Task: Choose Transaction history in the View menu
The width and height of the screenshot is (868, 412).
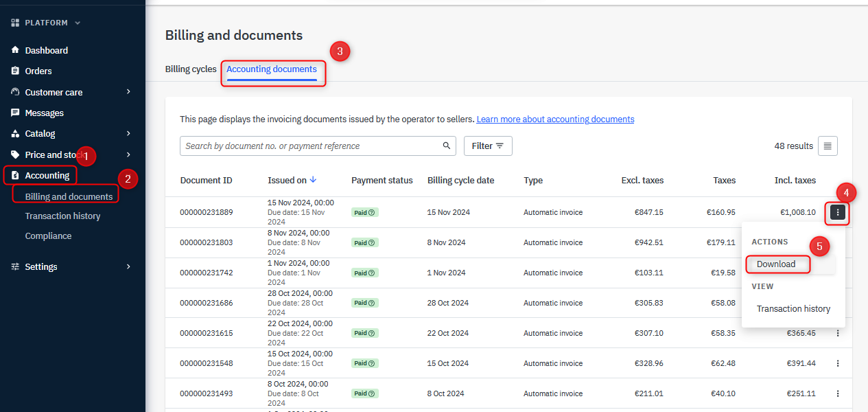Action: pyautogui.click(x=793, y=309)
